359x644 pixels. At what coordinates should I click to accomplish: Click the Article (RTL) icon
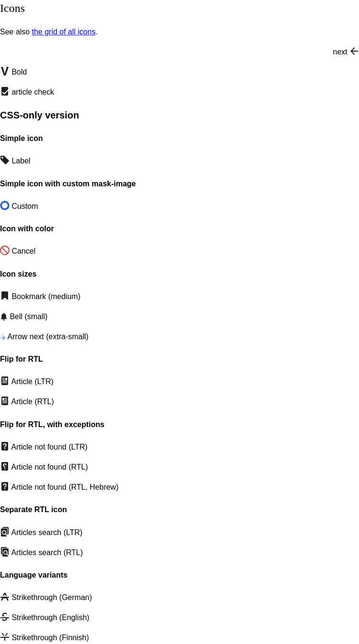[x=5, y=401]
